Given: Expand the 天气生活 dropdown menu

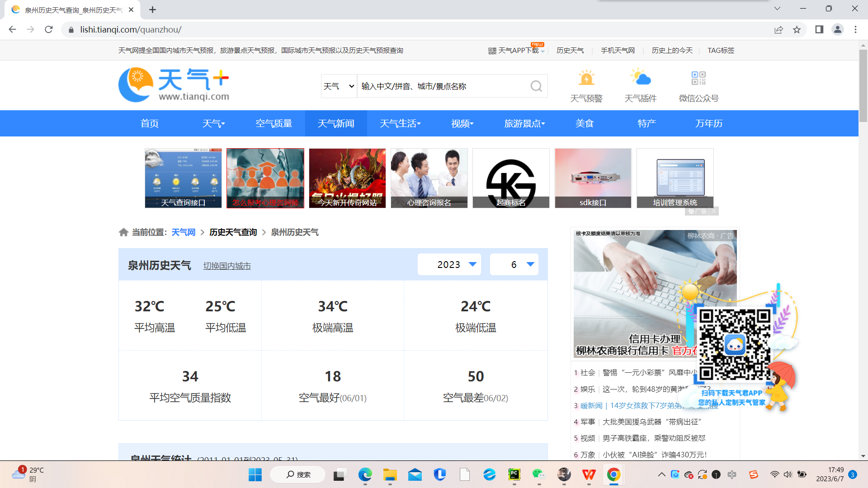Looking at the screenshot, I should pos(400,123).
